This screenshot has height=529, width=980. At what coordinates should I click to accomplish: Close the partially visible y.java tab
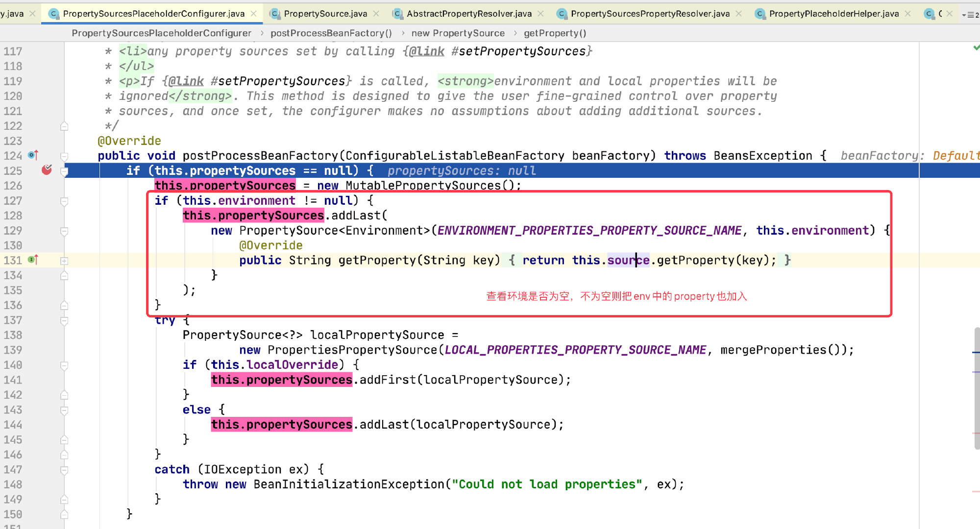32,14
